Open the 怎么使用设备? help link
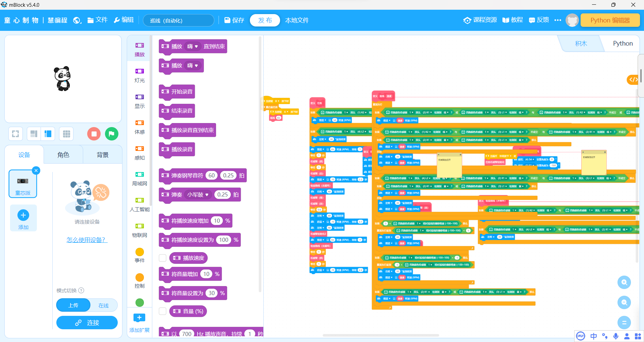 tap(87, 240)
